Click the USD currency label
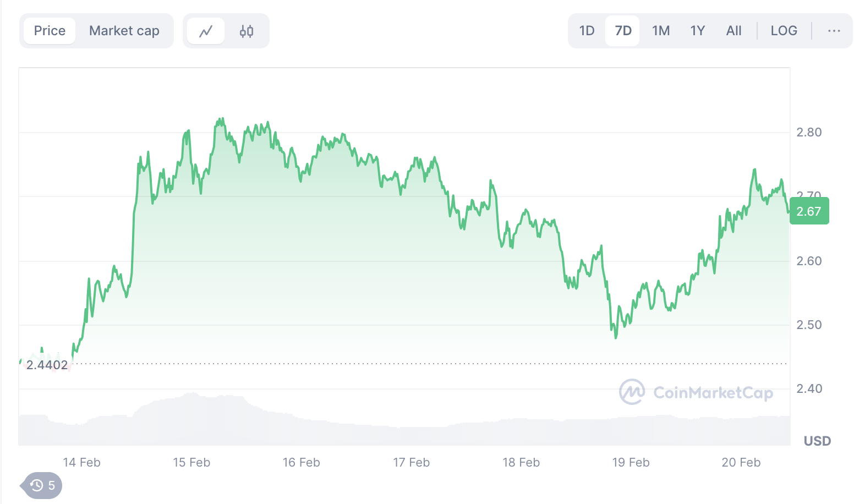Screen dimensions: 865x504 [817, 441]
